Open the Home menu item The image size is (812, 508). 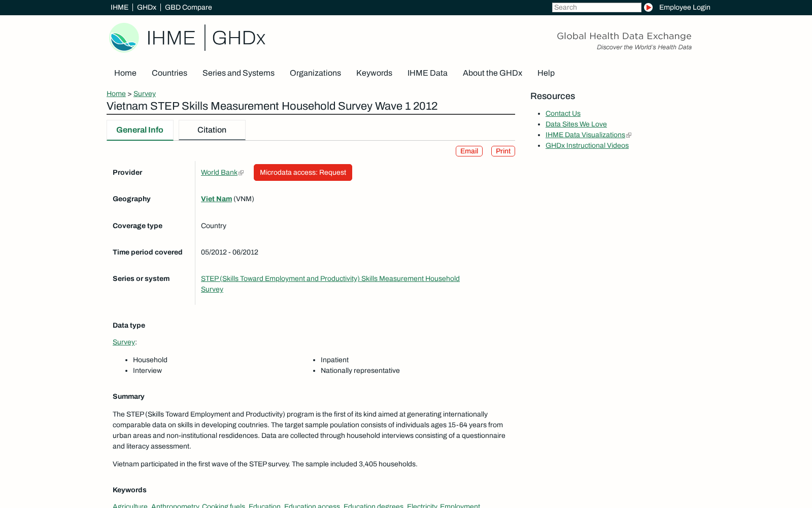(x=125, y=73)
